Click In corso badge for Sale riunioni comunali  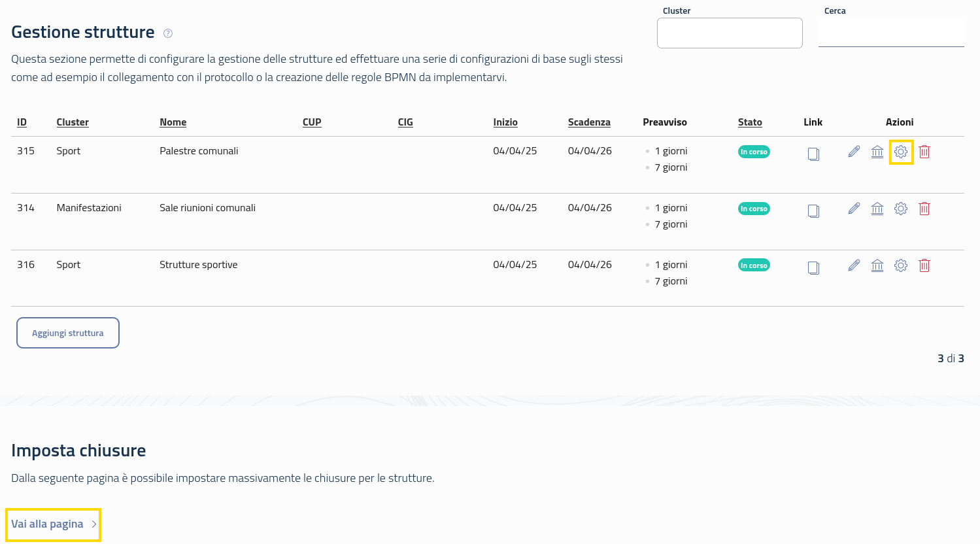click(754, 209)
